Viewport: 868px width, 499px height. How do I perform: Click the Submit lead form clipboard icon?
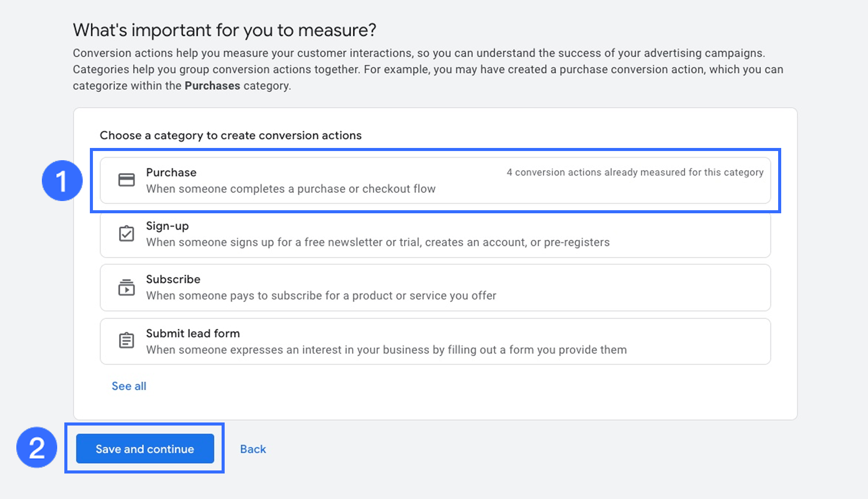pyautogui.click(x=126, y=340)
